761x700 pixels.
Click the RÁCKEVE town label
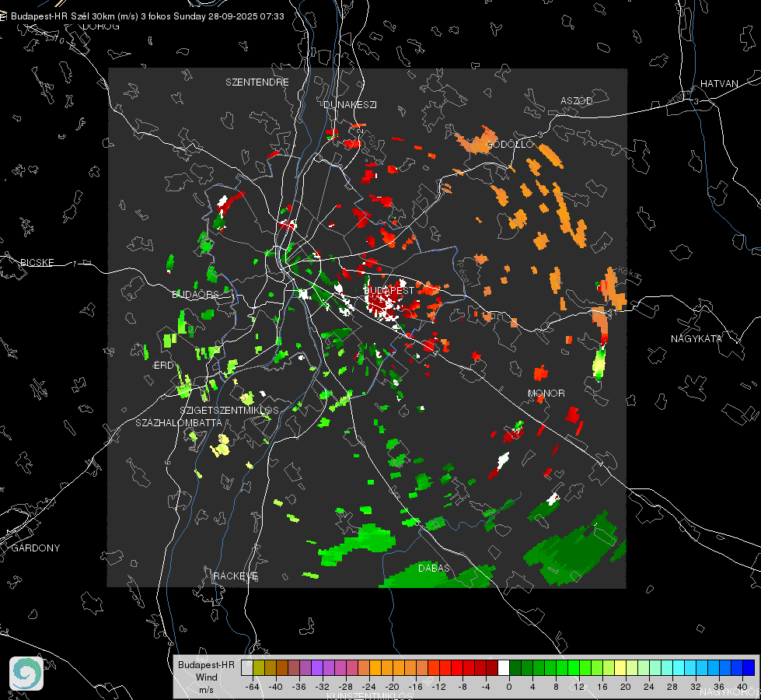click(236, 576)
